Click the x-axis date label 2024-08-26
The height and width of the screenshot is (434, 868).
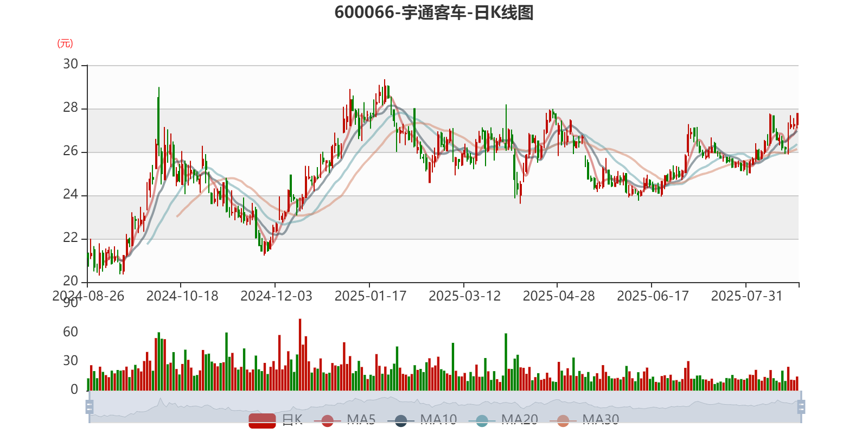pos(88,296)
